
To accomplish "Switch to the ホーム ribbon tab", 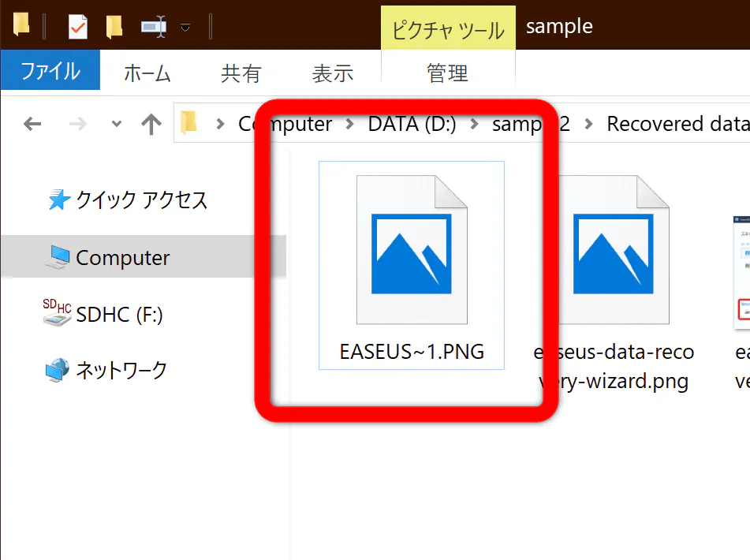I will click(147, 73).
